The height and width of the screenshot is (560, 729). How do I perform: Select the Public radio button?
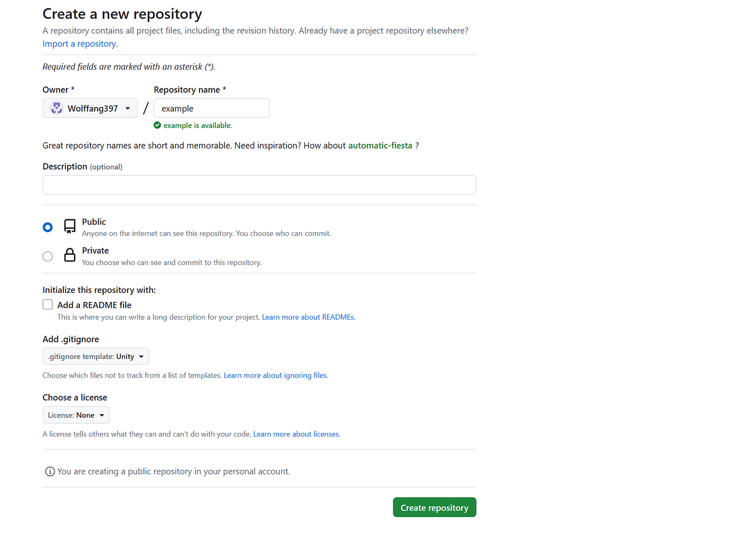(x=48, y=227)
